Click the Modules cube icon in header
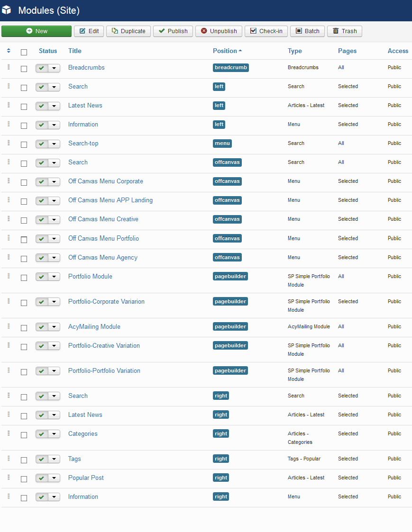412x532 pixels. [7, 10]
